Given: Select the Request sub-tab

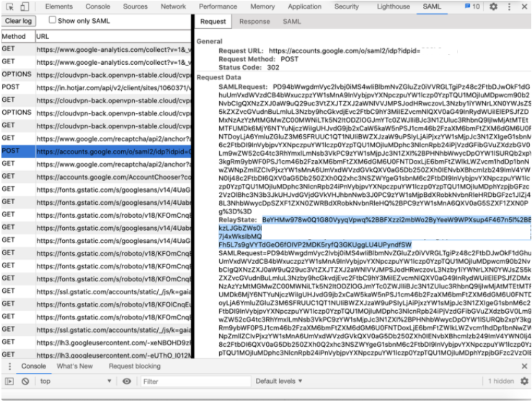Looking at the screenshot, I should coord(213,22).
